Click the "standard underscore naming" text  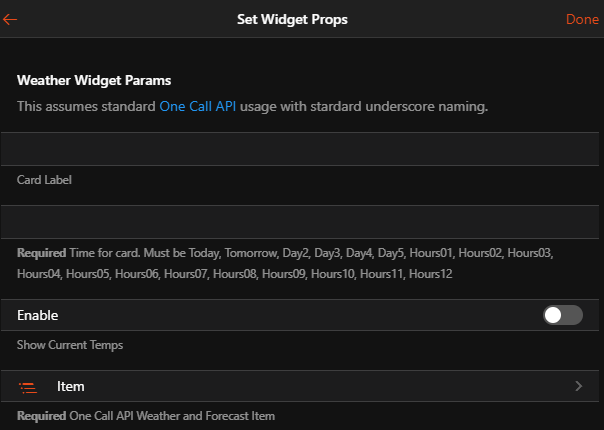coord(400,106)
